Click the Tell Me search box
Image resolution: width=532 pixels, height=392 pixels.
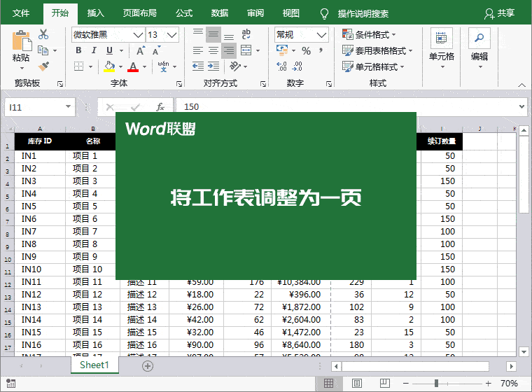click(363, 13)
